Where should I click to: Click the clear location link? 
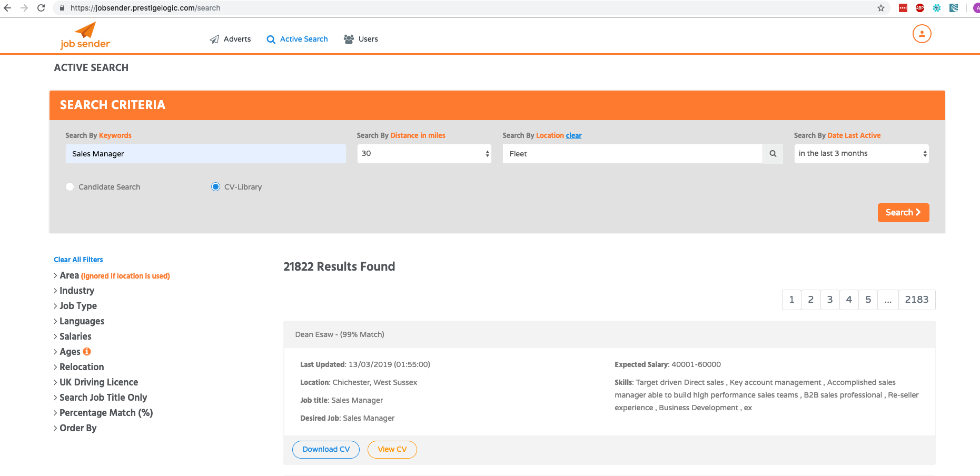point(573,135)
